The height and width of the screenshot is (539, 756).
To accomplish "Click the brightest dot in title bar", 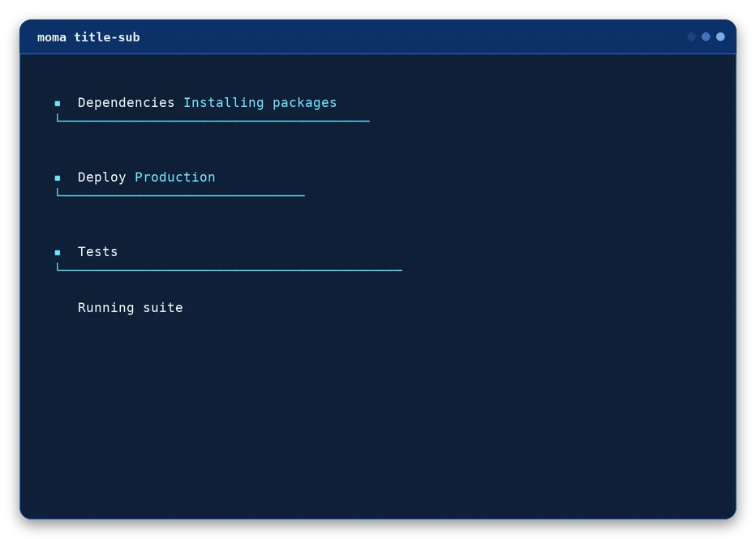I will click(x=720, y=37).
